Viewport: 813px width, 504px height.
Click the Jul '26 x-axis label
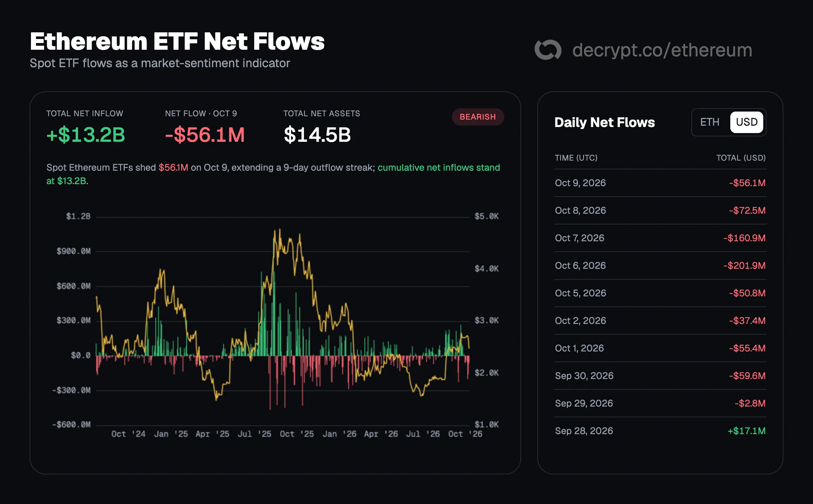point(423,434)
